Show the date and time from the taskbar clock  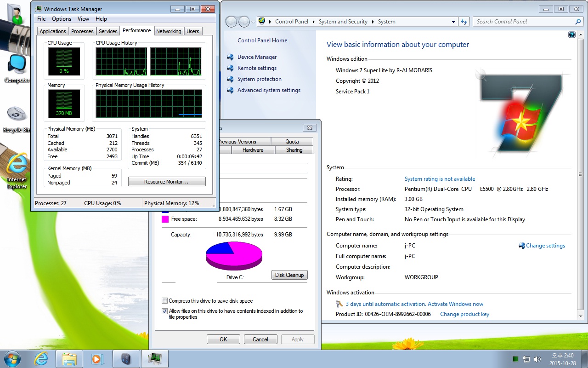[563, 359]
